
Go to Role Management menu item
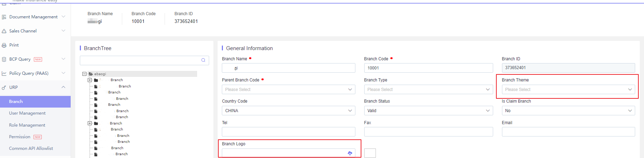point(27,125)
